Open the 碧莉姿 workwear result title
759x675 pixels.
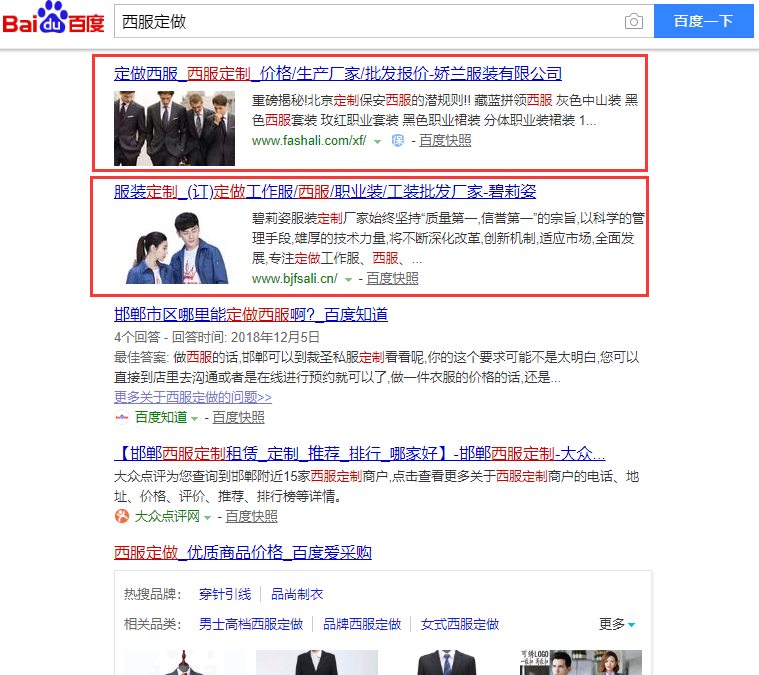point(325,191)
